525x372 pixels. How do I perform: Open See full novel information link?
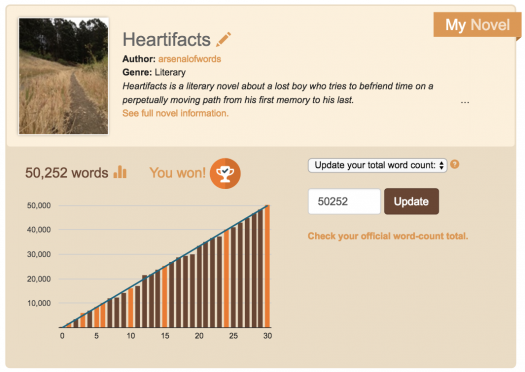[175, 113]
